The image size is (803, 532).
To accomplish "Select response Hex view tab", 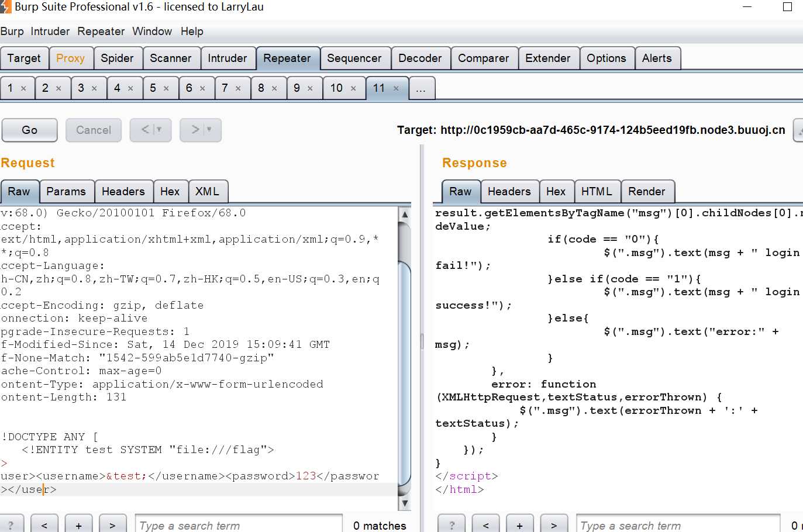I will 556,192.
